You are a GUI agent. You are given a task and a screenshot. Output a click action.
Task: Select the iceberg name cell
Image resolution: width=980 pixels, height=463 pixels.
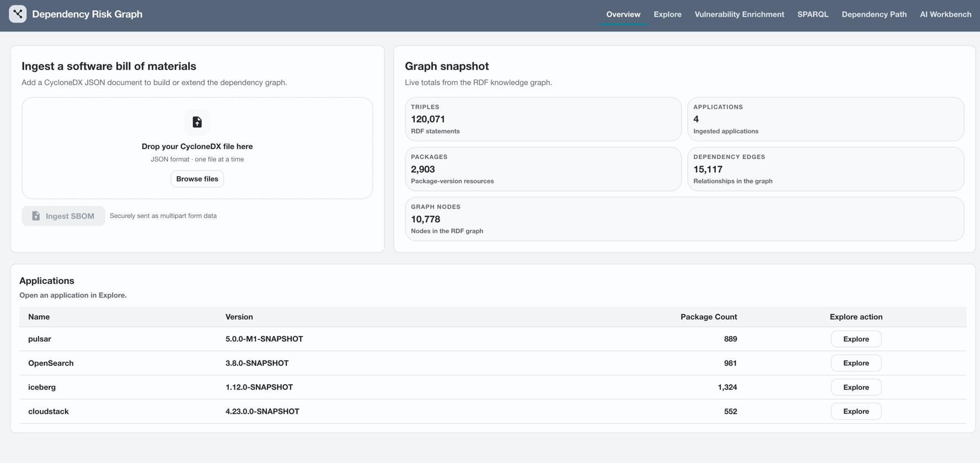(x=42, y=387)
